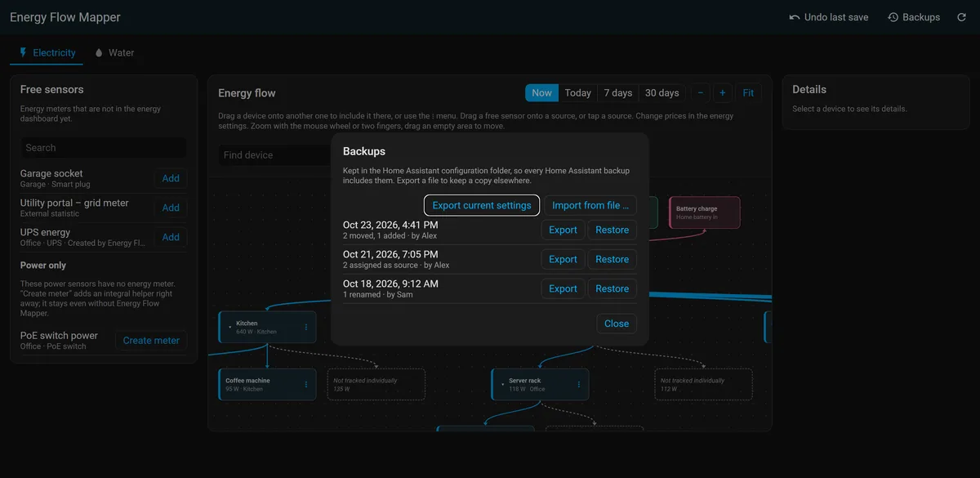
Task: Switch to the Water tab
Action: click(114, 52)
